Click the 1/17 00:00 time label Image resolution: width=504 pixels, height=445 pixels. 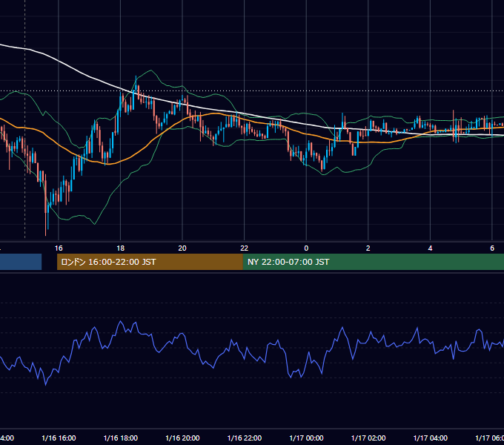click(306, 438)
